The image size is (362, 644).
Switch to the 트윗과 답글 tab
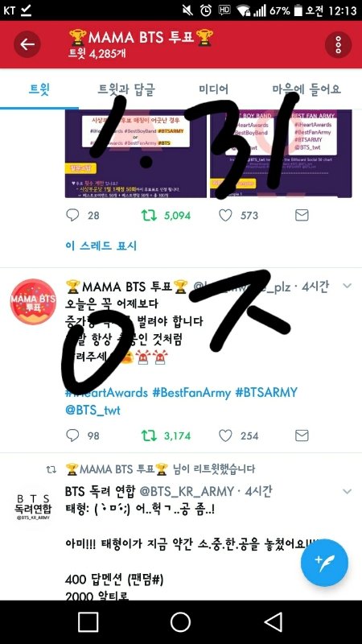[126, 89]
